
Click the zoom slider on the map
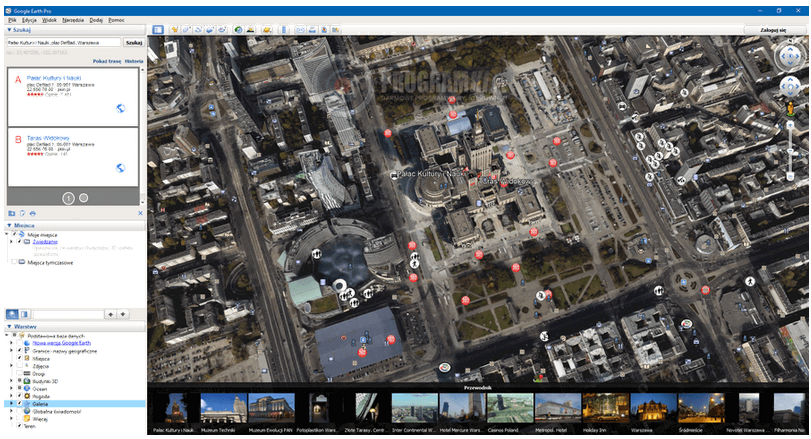(790, 151)
